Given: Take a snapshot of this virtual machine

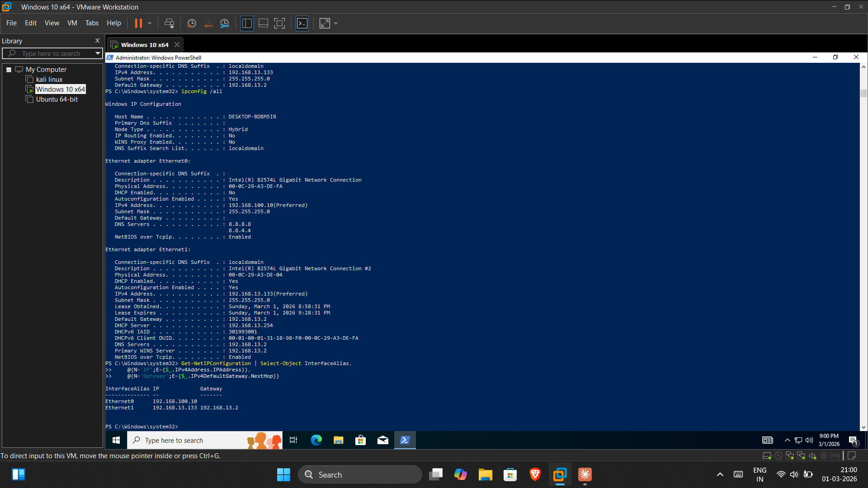Looking at the screenshot, I should click(192, 23).
